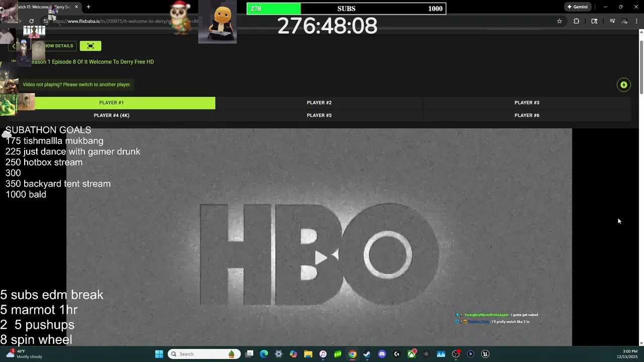
Task: Switch to Player #5
Action: tap(319, 115)
